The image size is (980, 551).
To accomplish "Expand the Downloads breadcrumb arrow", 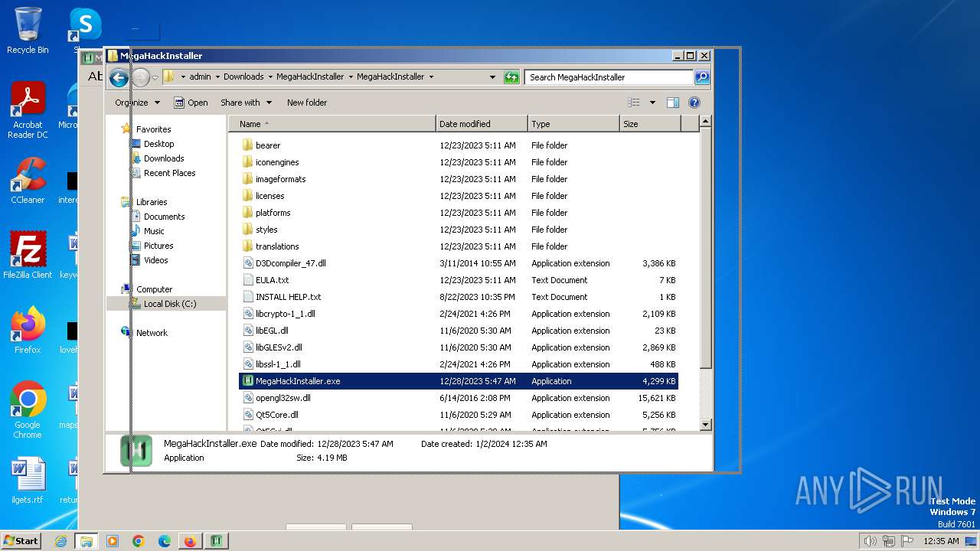I will coord(270,77).
